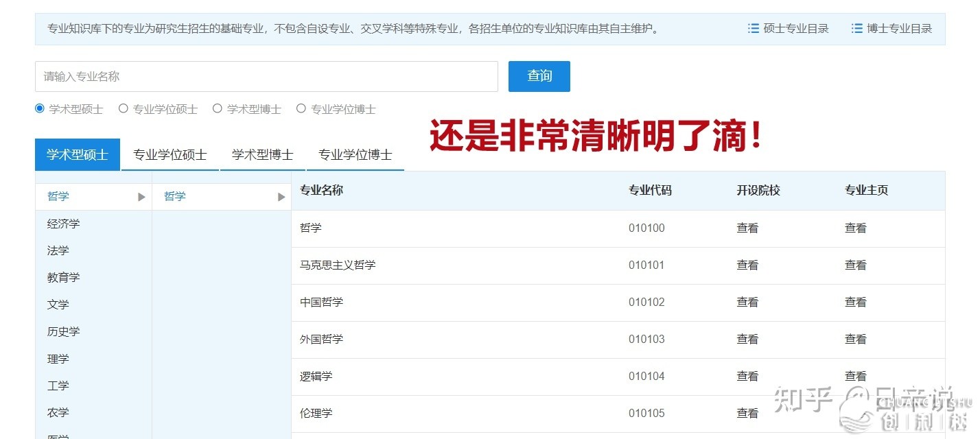Switch to the 学术型博士 tab
This screenshot has height=439, width=980.
coord(263,154)
